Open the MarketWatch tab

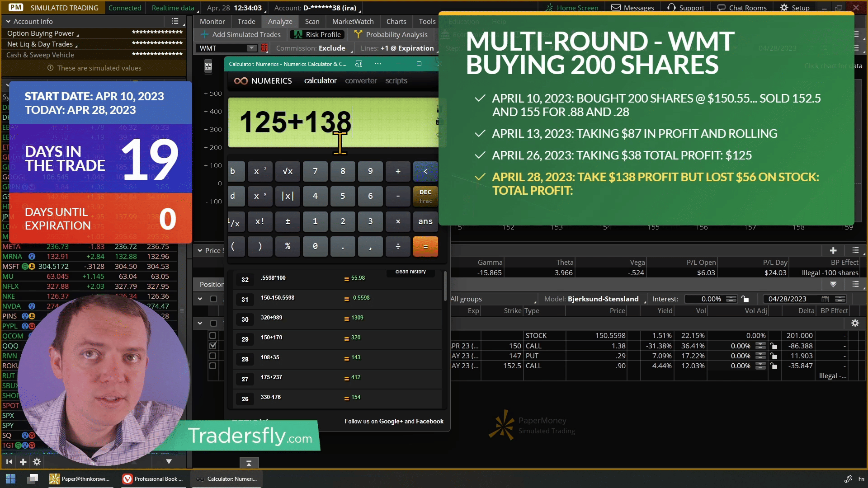click(x=353, y=21)
